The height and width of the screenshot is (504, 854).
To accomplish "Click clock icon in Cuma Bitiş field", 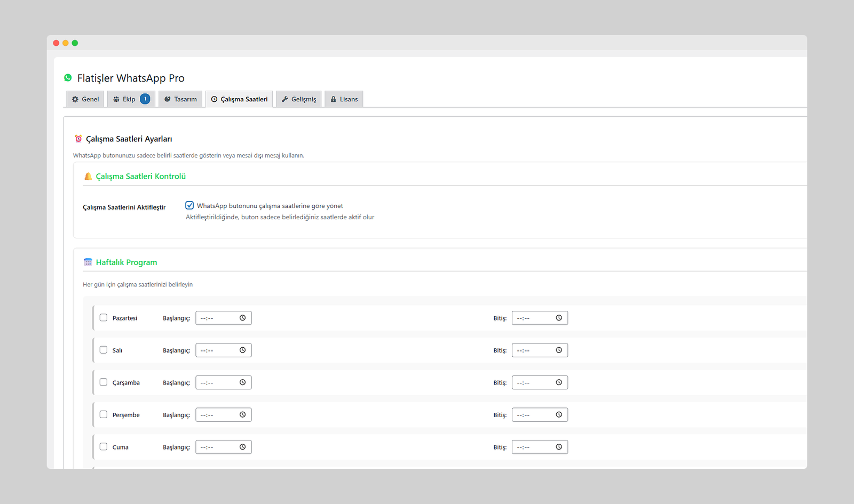I will click(x=559, y=447).
